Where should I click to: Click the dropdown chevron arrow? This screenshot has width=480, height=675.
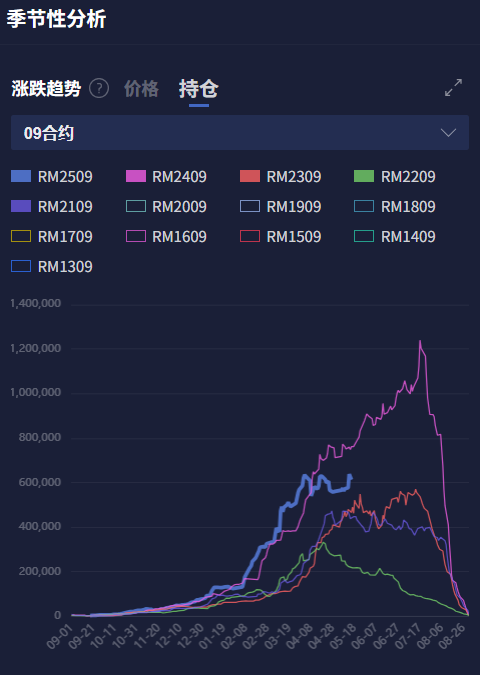[448, 133]
